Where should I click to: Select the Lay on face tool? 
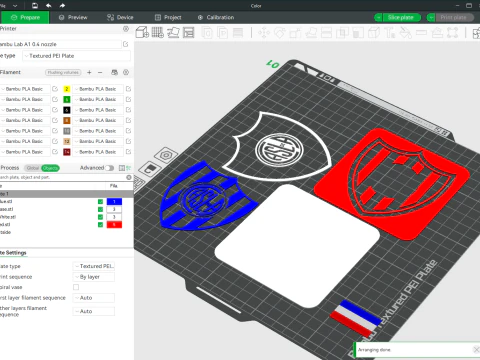(311, 33)
